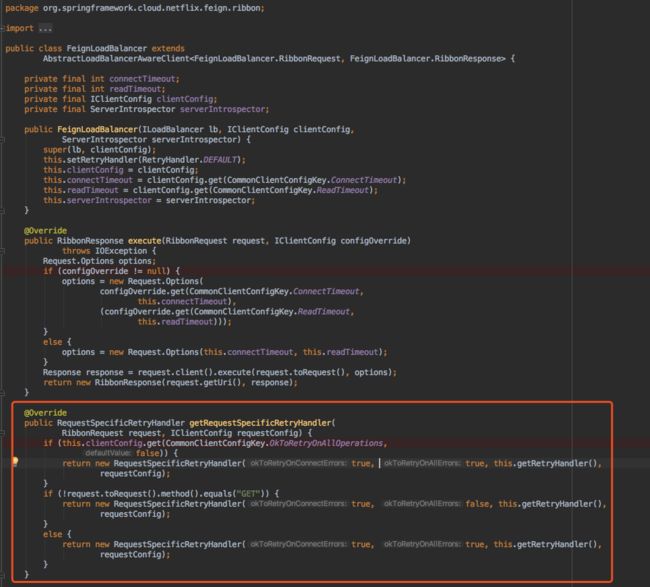Click this.readTimeout))) inside the if block
Screen dimensions: 650x587
182,322
